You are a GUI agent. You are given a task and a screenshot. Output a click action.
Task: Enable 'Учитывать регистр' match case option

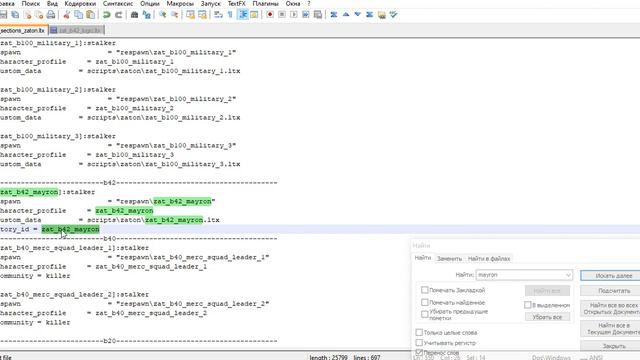(419, 342)
